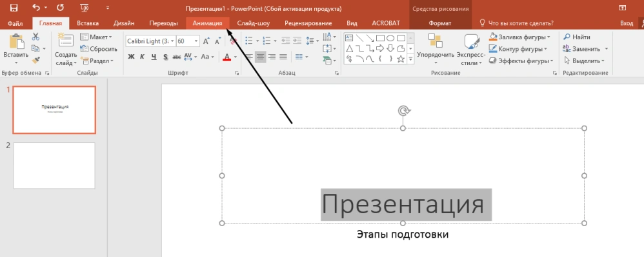Expand the font size 60 dropdown
The height and width of the screenshot is (257, 644).
point(196,41)
